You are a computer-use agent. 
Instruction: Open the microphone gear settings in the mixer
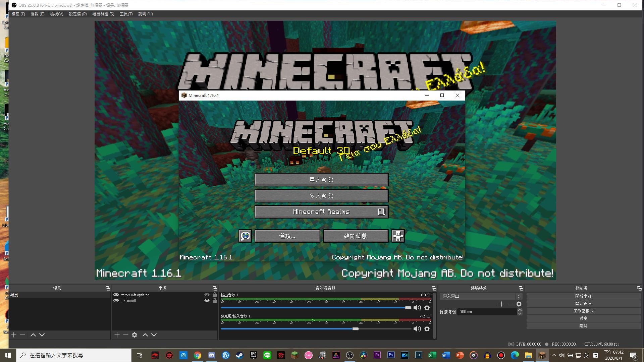427,329
